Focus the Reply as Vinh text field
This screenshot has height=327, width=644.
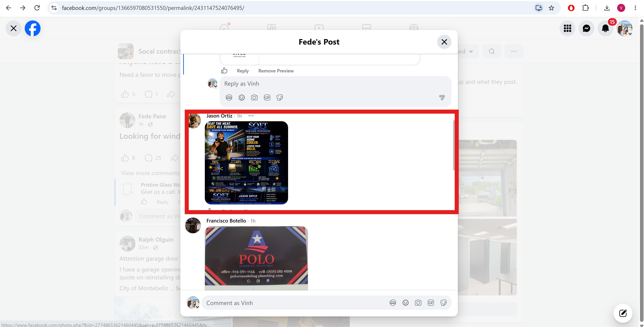[335, 84]
